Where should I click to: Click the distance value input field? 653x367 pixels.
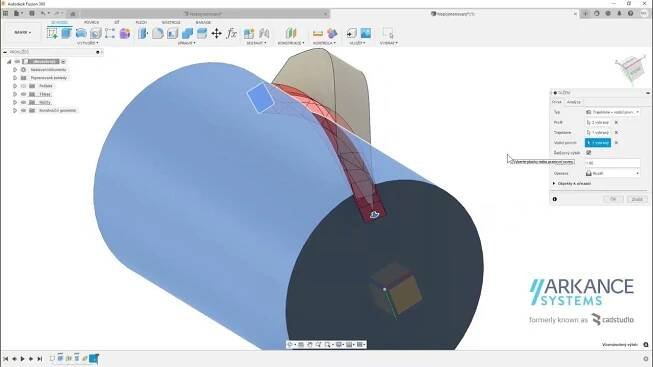click(612, 163)
